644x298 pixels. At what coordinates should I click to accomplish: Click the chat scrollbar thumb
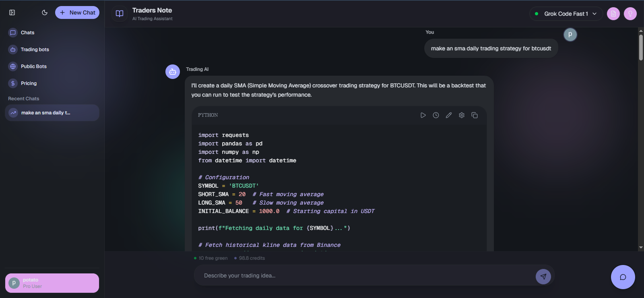(x=641, y=48)
